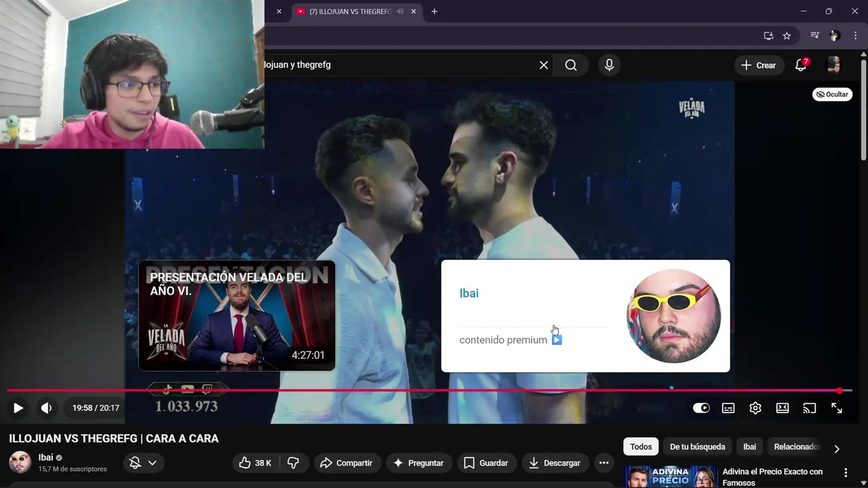Open media controls in browser toolbar
The width and height of the screenshot is (868, 488).
pyautogui.click(x=815, y=36)
